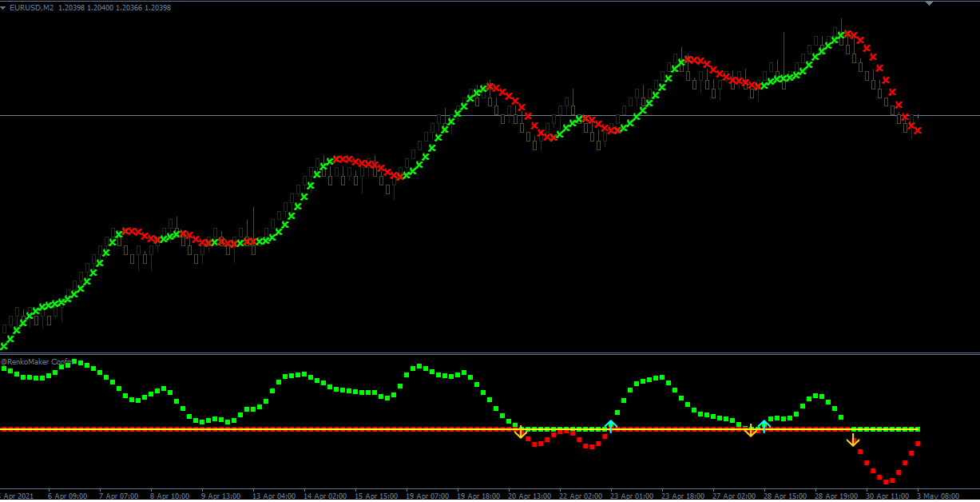The width and height of the screenshot is (980, 502).
Task: Click the first orange down arrow near 20 Apr
Action: (521, 432)
